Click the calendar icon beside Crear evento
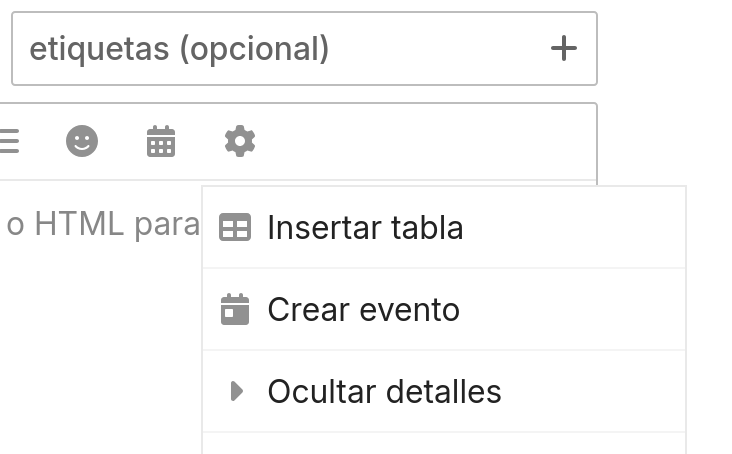The image size is (732, 454). [x=235, y=309]
